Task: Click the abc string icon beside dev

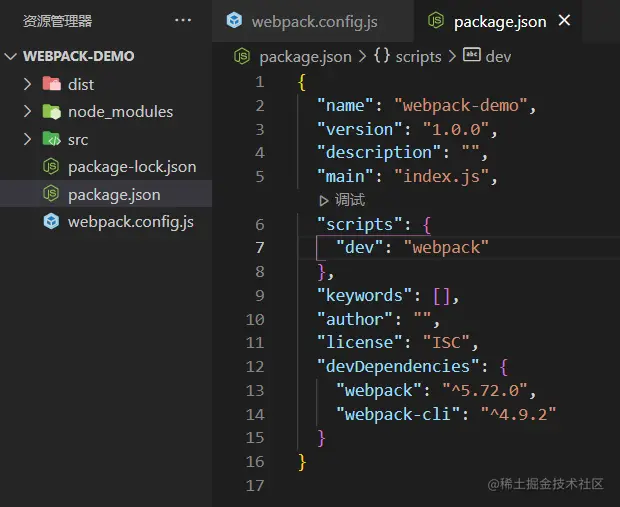Action: pos(472,55)
